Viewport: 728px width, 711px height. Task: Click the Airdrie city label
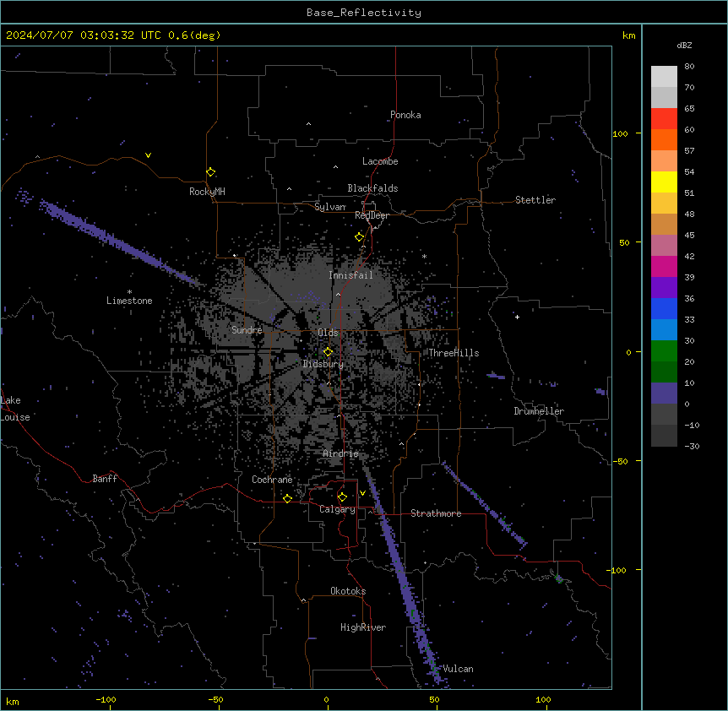(x=341, y=453)
